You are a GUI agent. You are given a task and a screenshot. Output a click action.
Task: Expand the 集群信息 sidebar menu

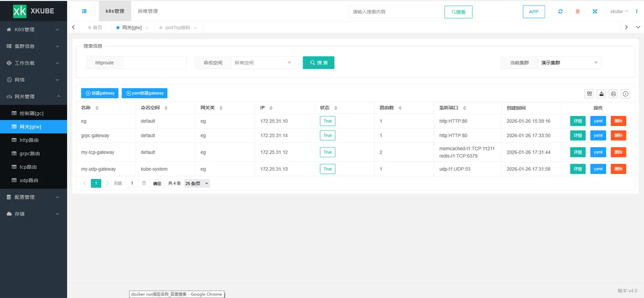pyautogui.click(x=34, y=46)
